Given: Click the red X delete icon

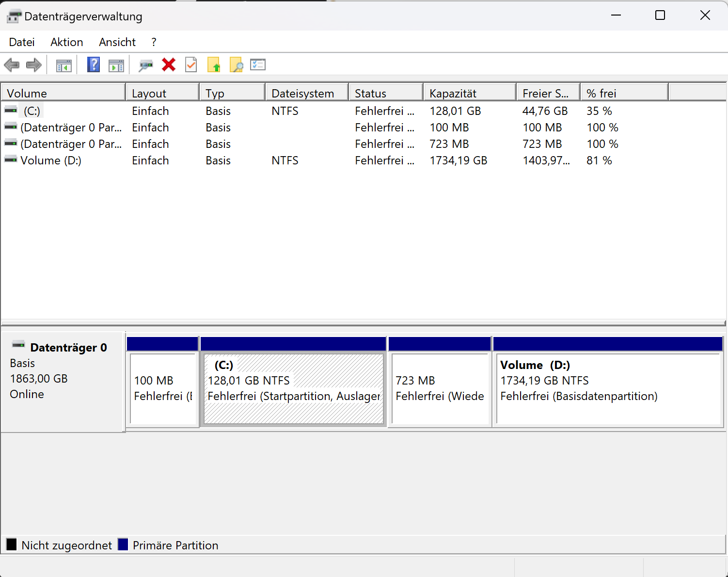Looking at the screenshot, I should 169,64.
